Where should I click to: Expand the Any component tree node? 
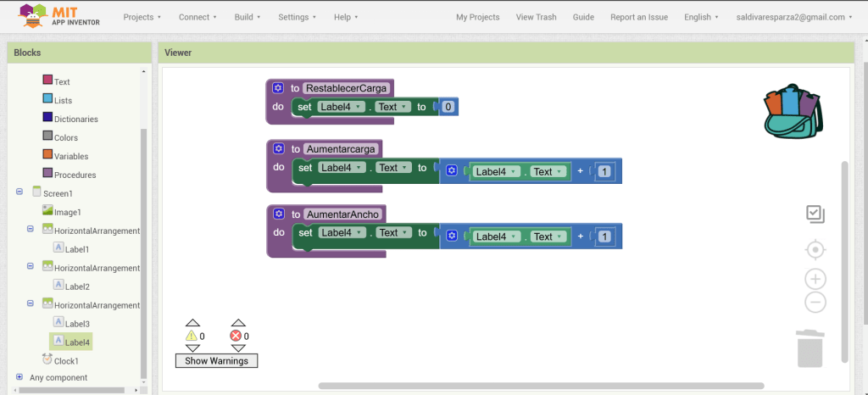(x=19, y=377)
